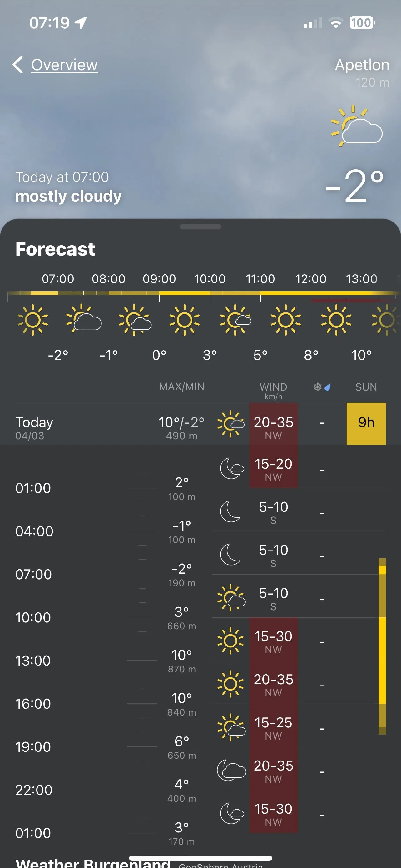
Task: Collapse the Today 04/03 forecast row
Action: pos(200,424)
